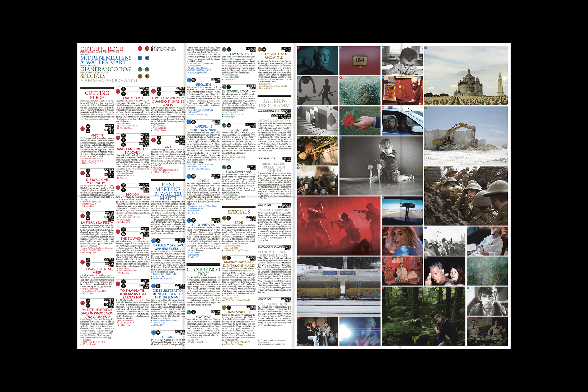Click red circle 11 beside A Volta Ao Mundo
The height and width of the screenshot is (392, 588).
(153, 91)
